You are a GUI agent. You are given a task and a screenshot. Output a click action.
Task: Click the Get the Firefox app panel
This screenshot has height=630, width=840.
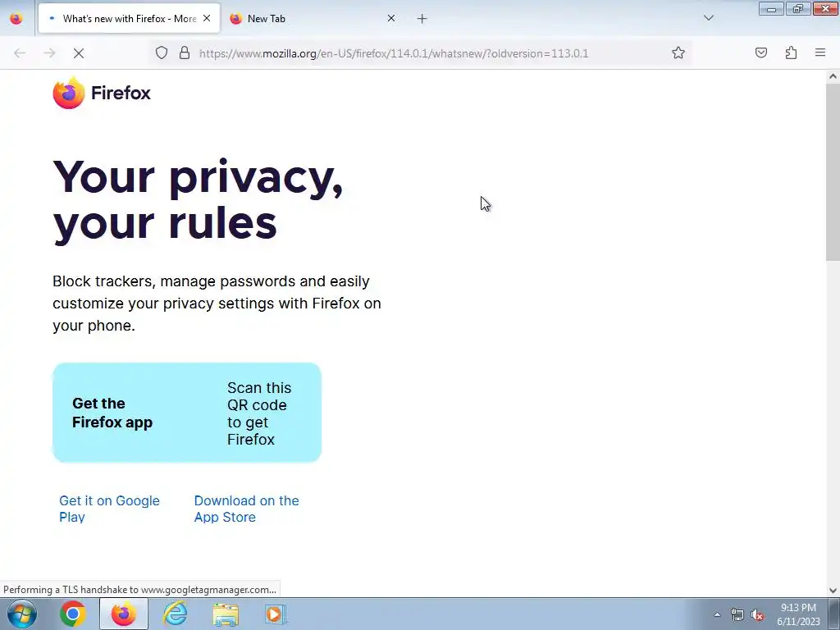(x=187, y=413)
